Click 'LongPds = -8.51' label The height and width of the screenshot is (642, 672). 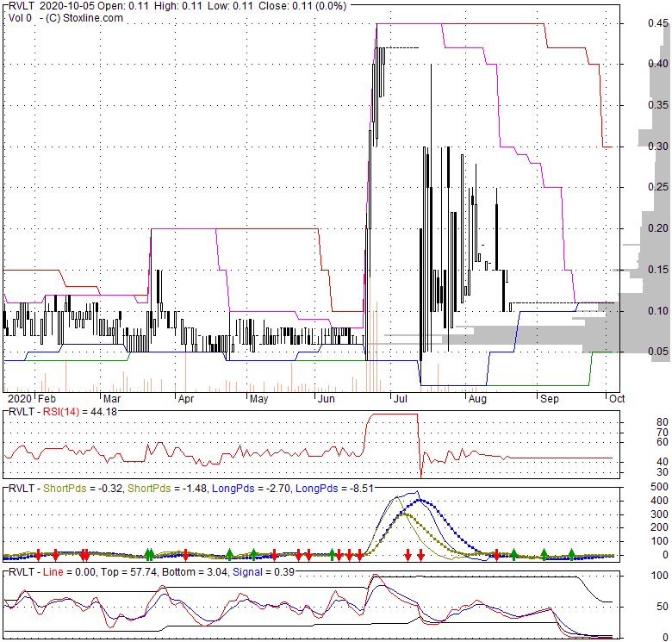335,489
